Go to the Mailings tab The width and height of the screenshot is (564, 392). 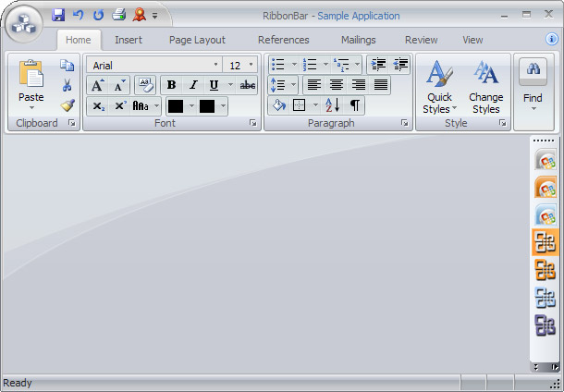358,40
